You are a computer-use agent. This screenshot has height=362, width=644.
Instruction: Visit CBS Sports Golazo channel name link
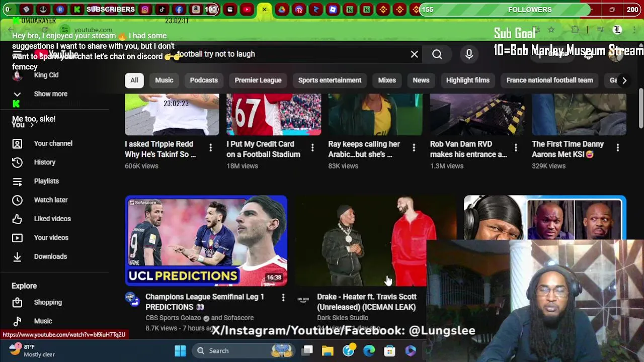click(174, 318)
